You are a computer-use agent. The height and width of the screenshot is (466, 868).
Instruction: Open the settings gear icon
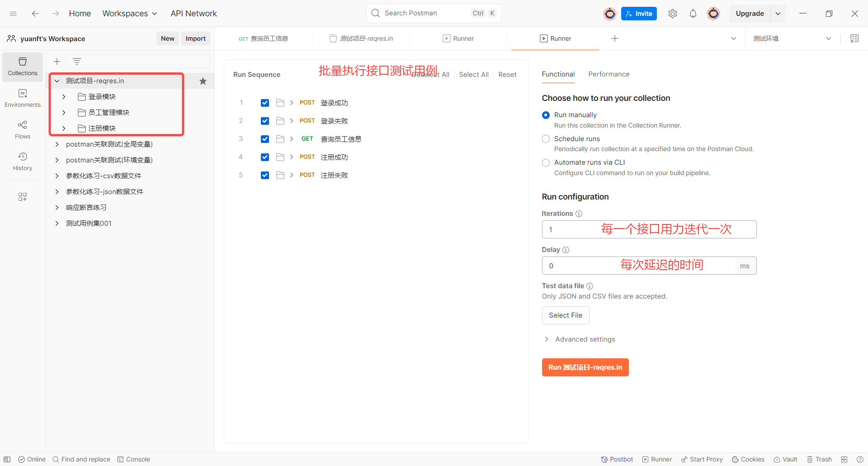click(x=673, y=14)
